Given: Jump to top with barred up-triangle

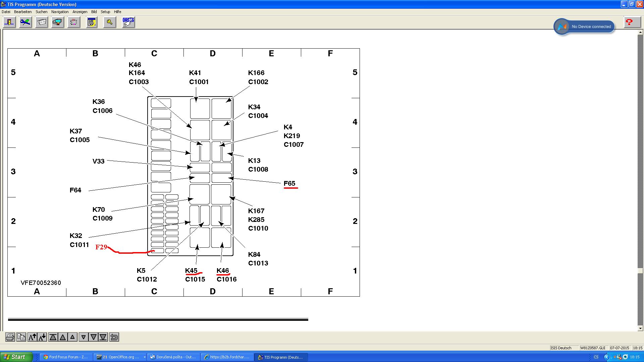Looking at the screenshot, I should click(x=53, y=337).
